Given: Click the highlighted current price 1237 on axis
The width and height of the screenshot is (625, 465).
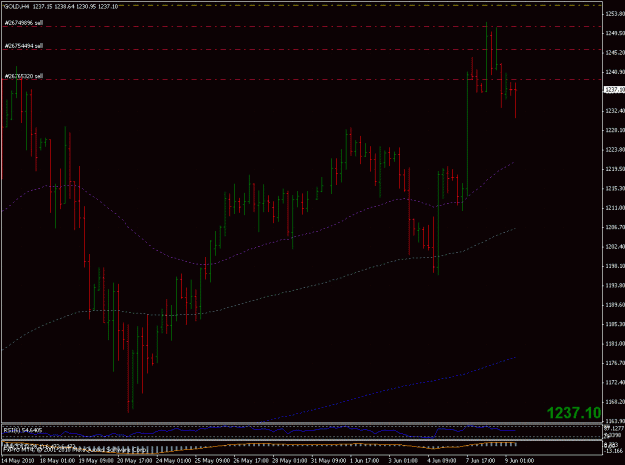Looking at the screenshot, I should click(x=614, y=90).
